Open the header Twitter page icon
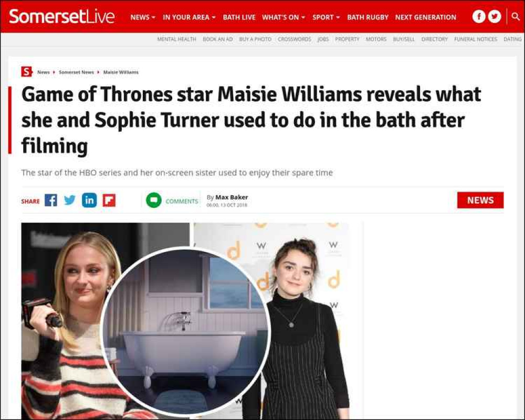Screen dimensions: 525x420 click(495, 17)
